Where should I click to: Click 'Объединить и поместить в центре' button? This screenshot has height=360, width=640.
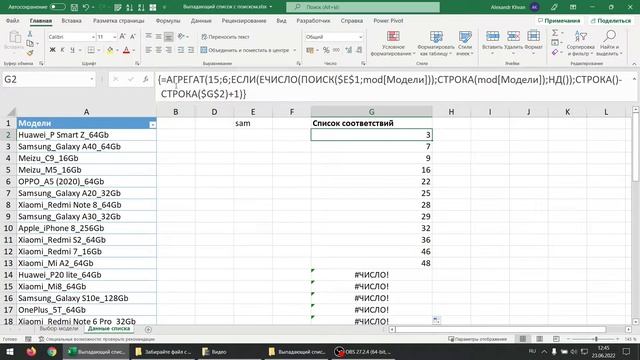click(245, 50)
